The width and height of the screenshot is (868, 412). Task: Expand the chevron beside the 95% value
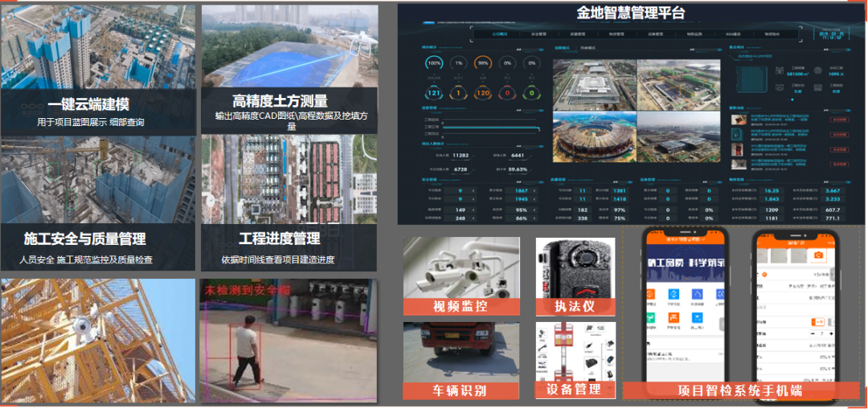(x=535, y=210)
